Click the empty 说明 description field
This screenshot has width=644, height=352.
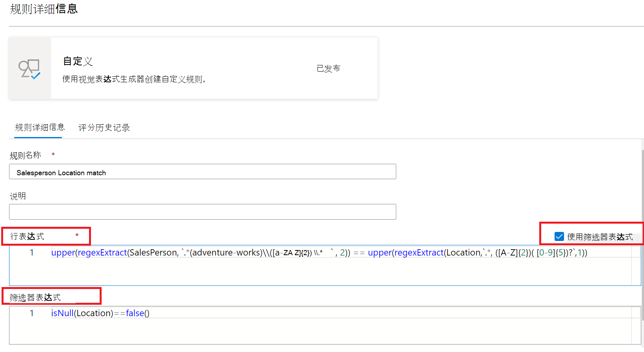coord(202,212)
